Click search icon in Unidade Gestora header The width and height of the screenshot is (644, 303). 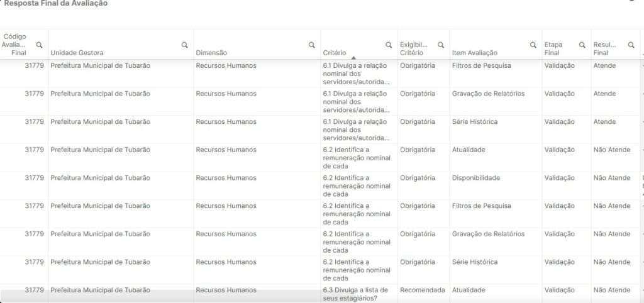pyautogui.click(x=184, y=45)
